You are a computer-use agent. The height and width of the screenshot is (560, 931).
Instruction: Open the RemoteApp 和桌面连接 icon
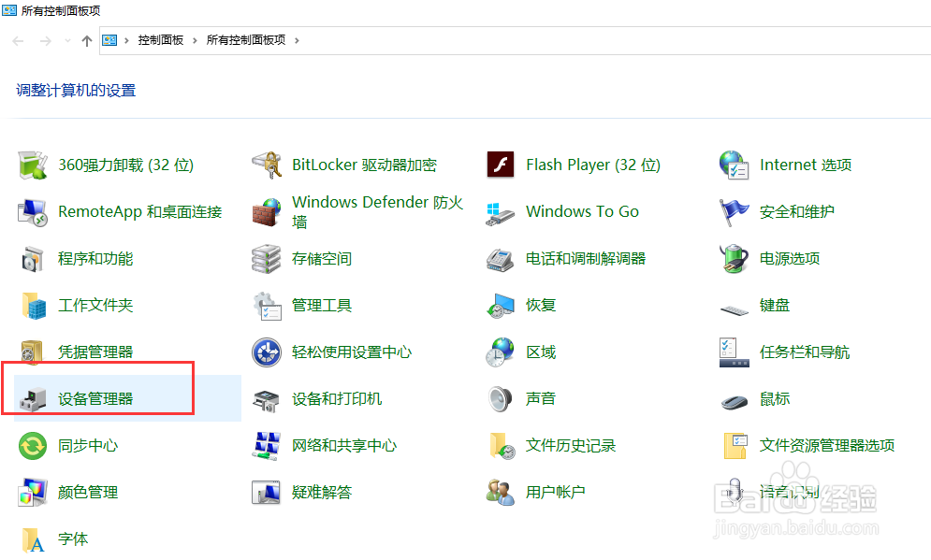33,212
